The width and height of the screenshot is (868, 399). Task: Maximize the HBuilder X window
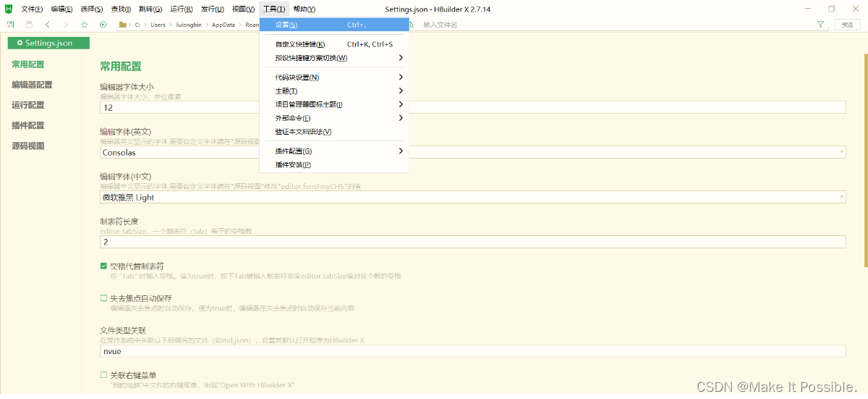click(831, 9)
